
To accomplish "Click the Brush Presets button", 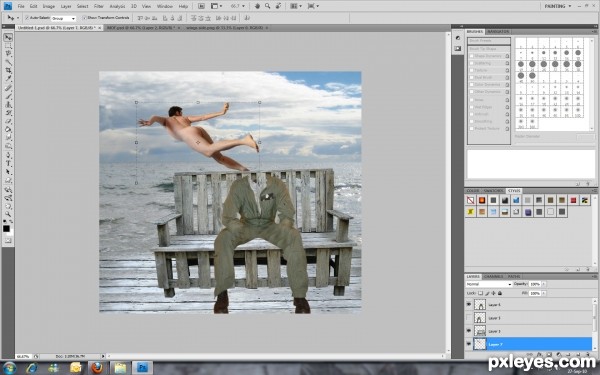I will coord(489,41).
